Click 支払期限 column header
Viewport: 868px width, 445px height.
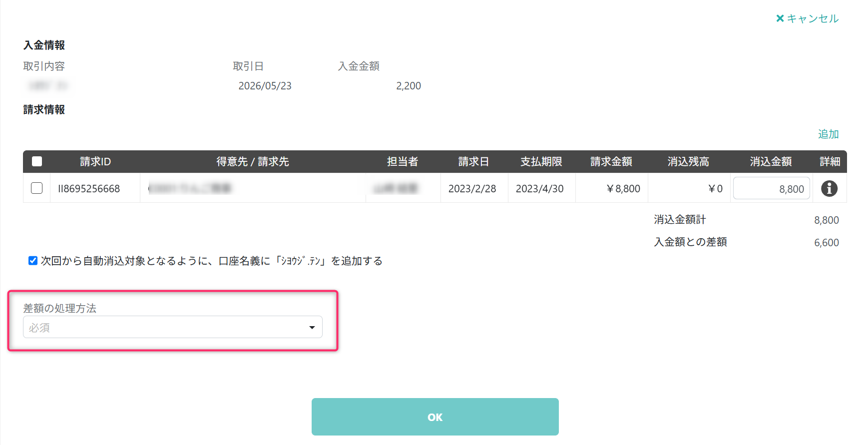click(x=541, y=161)
